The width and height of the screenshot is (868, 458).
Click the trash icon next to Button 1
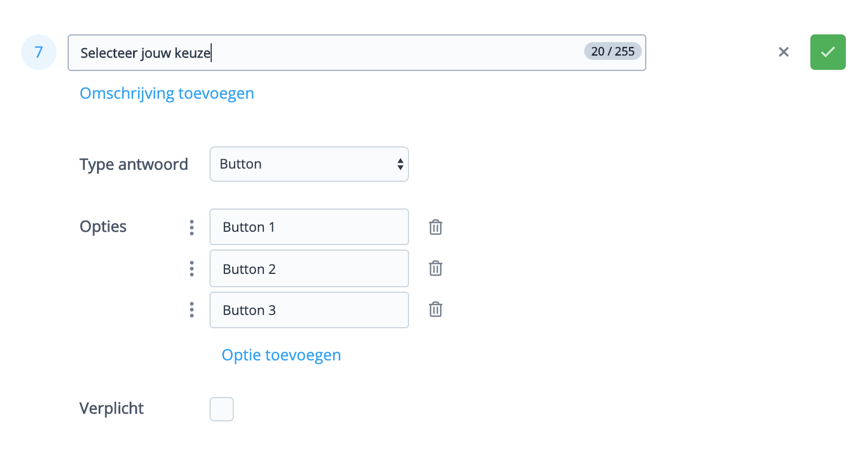(436, 227)
